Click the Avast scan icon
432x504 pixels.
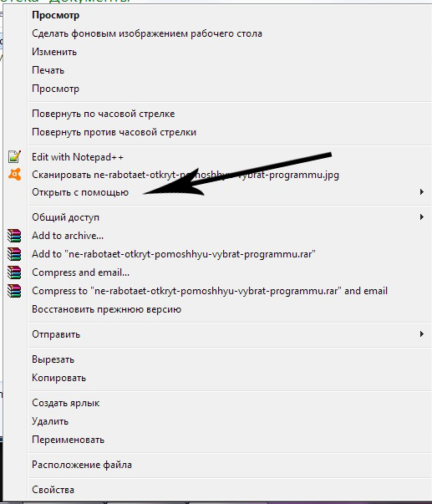(x=15, y=174)
